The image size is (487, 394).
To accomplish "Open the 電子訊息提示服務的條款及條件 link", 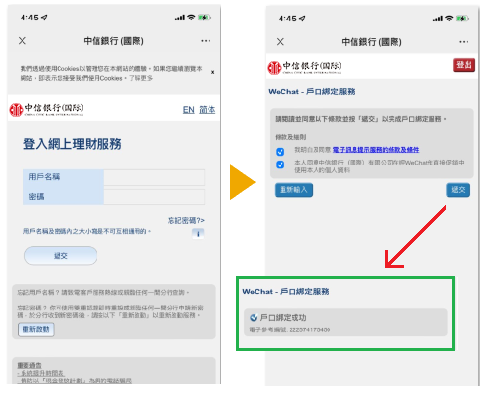I will (376, 150).
